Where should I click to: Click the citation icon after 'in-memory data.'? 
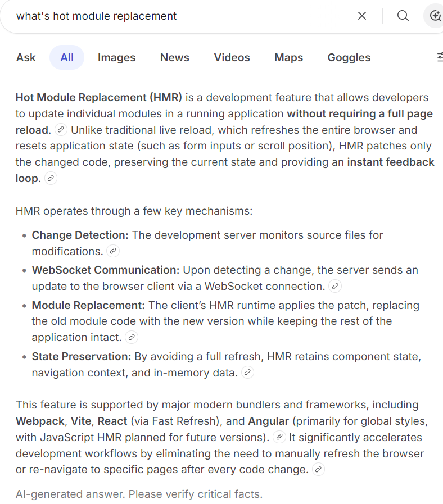247,373
